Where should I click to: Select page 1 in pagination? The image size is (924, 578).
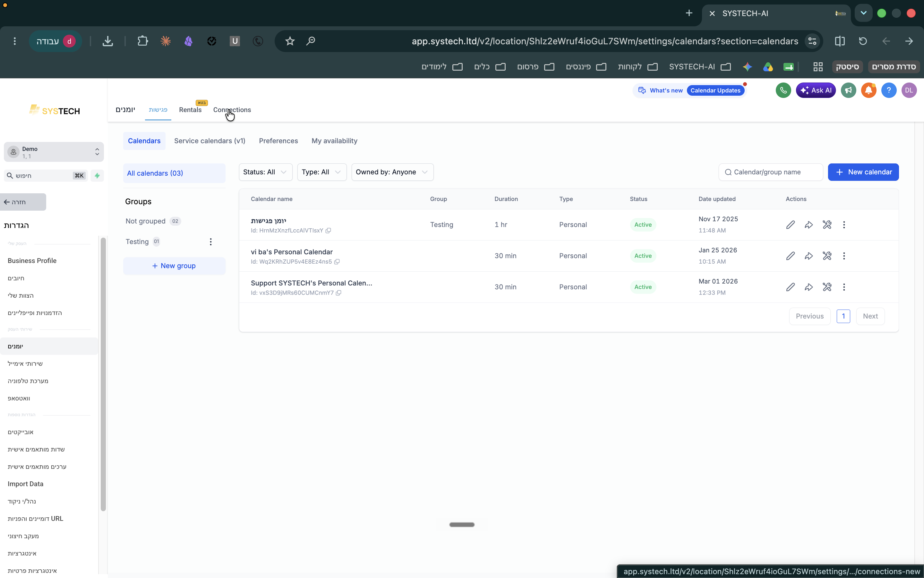[x=843, y=317]
